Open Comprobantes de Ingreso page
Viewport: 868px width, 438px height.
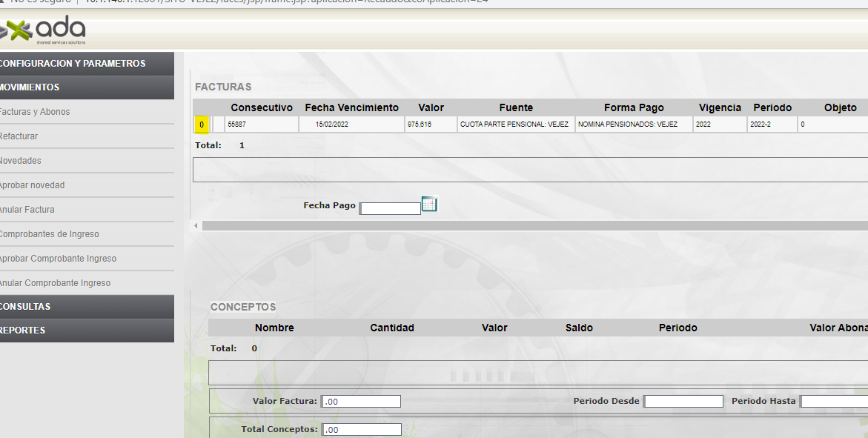click(x=50, y=234)
